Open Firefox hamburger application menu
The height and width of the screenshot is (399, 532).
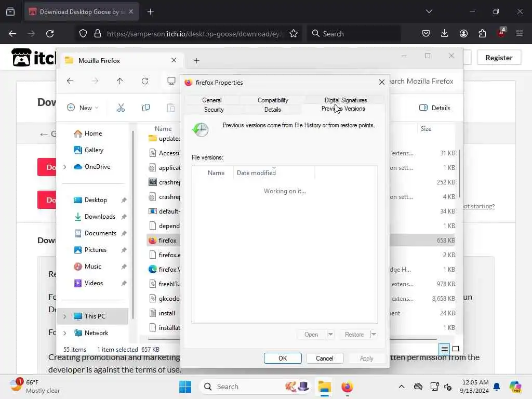click(x=520, y=34)
